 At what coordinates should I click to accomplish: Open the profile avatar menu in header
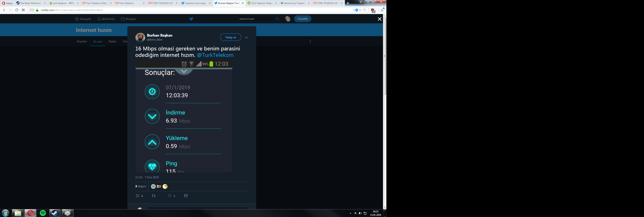(288, 19)
